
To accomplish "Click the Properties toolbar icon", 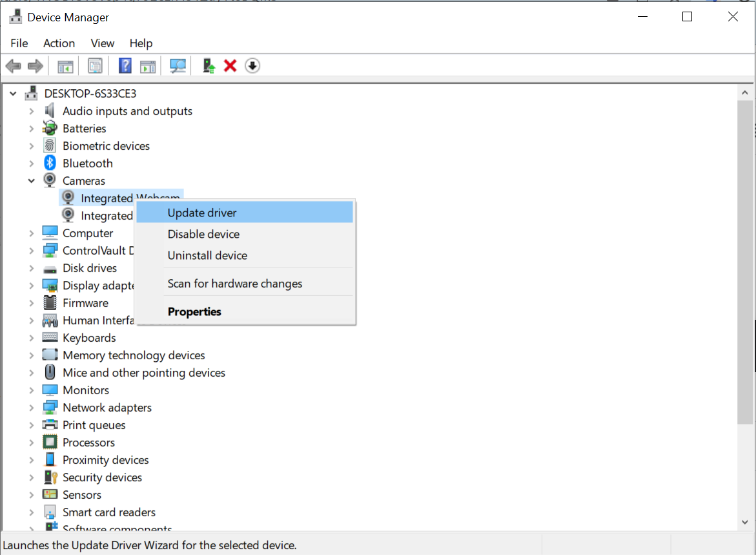I will tap(95, 66).
